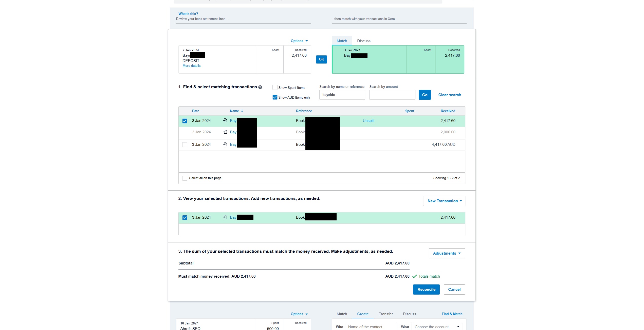This screenshot has height=330, width=644.
Task: Check Select all on this page
Action: (185, 178)
